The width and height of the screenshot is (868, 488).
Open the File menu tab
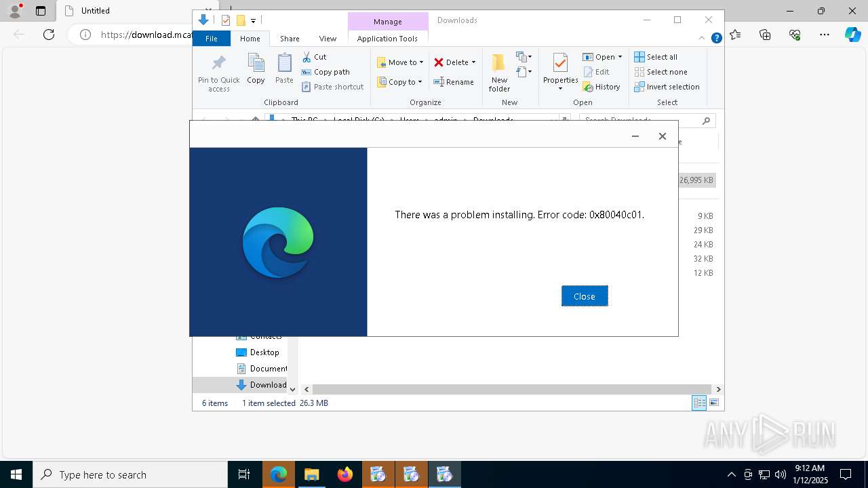(212, 39)
